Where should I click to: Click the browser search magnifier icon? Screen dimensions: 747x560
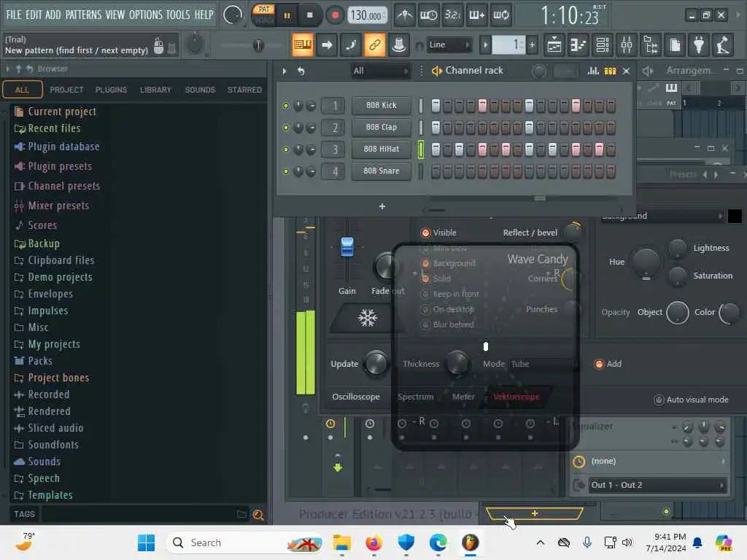tap(258, 515)
